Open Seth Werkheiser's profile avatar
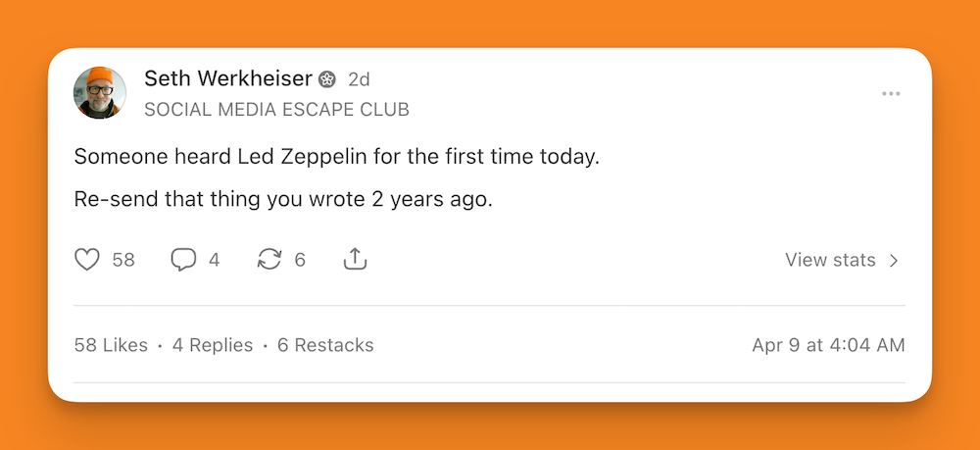The height and width of the screenshot is (450, 980). tap(100, 93)
